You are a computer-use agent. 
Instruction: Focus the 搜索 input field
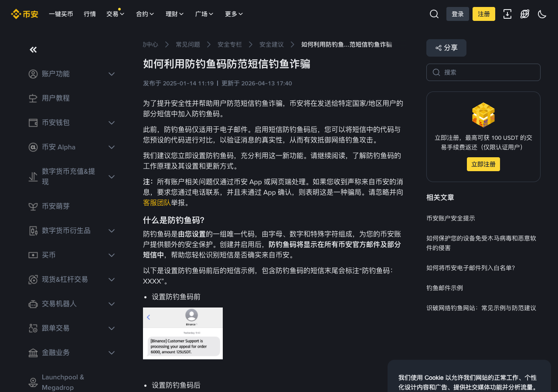pyautogui.click(x=483, y=72)
